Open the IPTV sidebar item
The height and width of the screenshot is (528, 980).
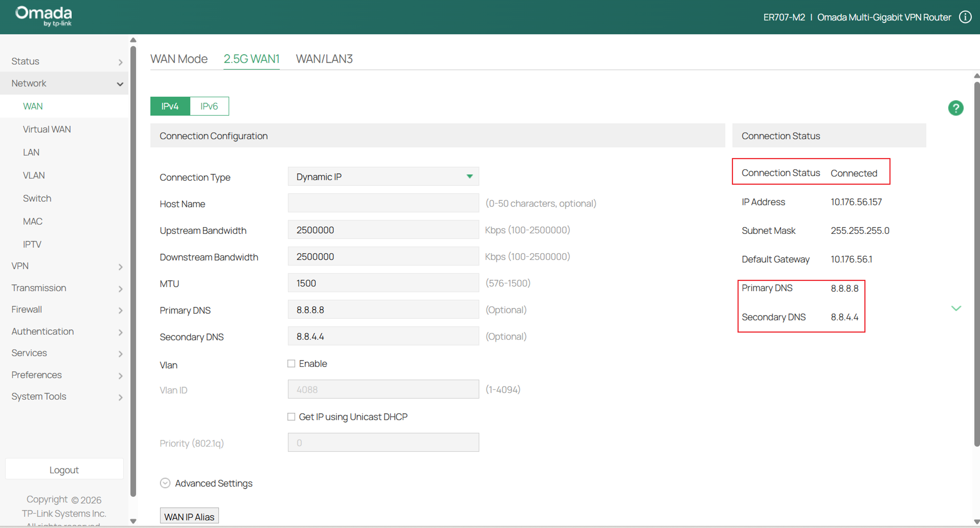(64, 244)
